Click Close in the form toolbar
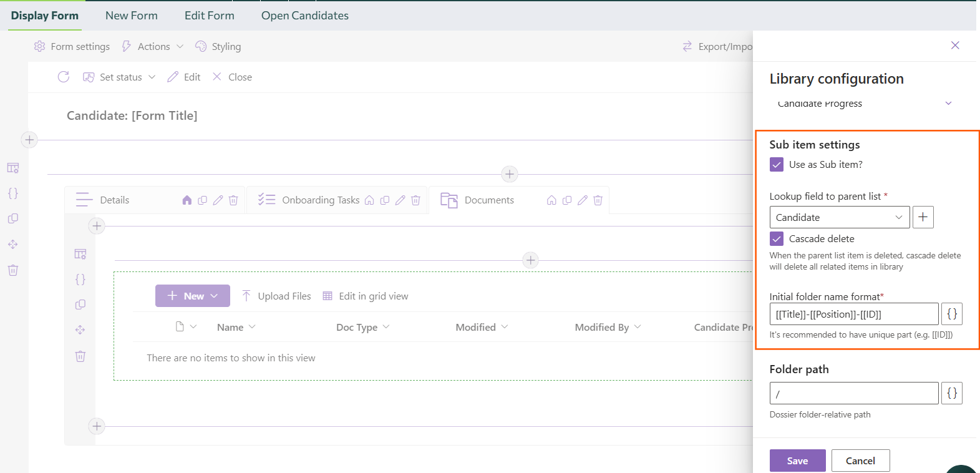This screenshot has height=473, width=980. pyautogui.click(x=232, y=77)
